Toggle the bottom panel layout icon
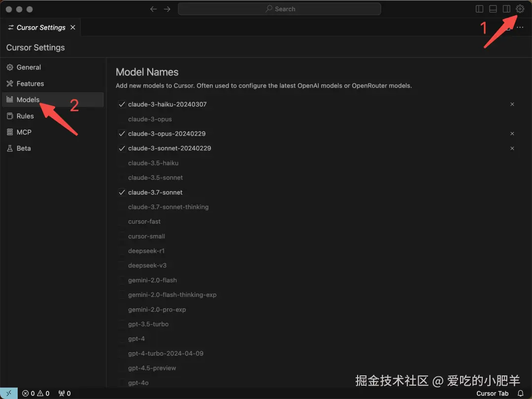 (x=493, y=9)
